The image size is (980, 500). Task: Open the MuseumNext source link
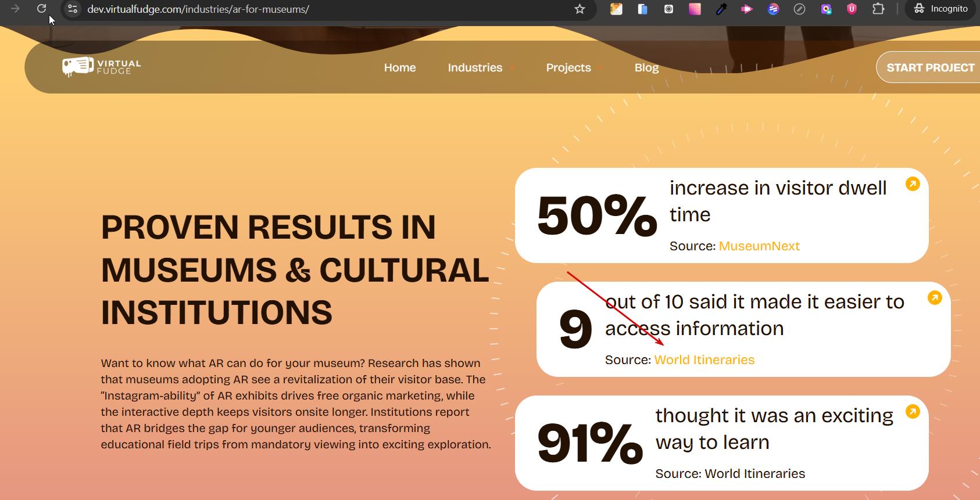tap(759, 246)
